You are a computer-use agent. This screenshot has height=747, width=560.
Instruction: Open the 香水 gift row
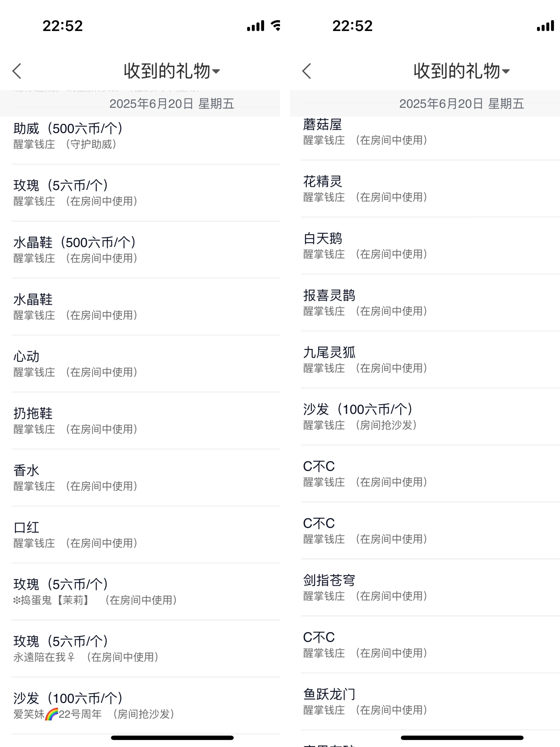[x=146, y=478]
